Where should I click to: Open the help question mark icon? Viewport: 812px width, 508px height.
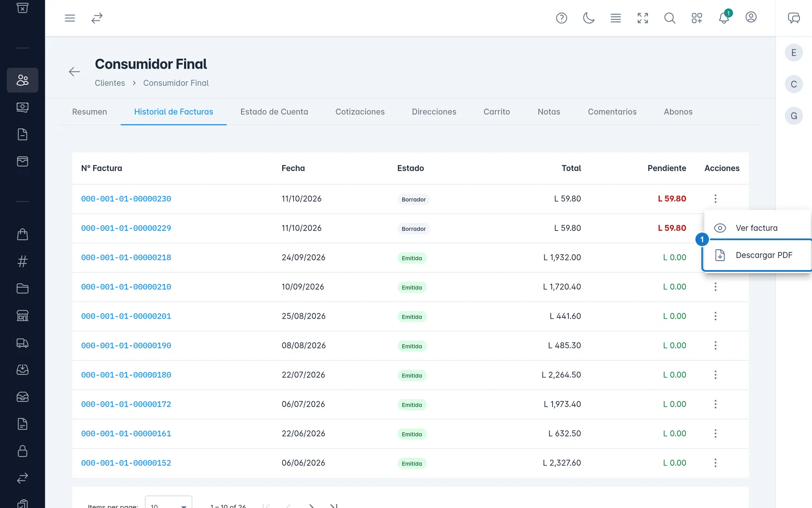[x=562, y=18]
